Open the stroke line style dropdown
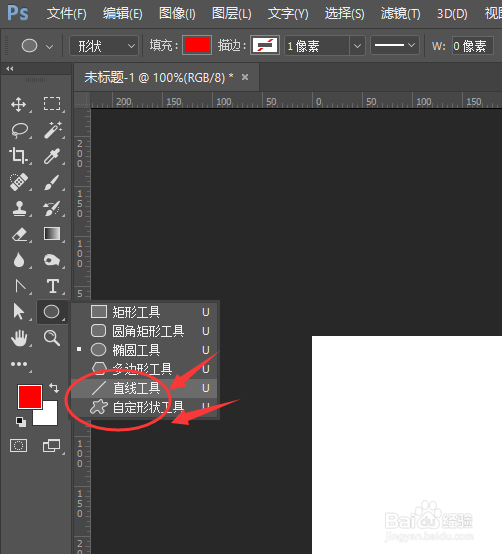 (x=395, y=45)
